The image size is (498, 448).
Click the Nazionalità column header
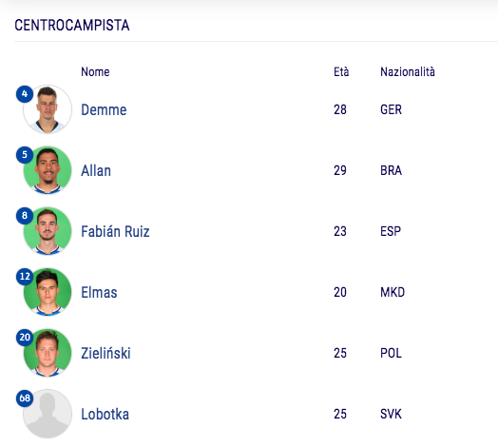[408, 71]
